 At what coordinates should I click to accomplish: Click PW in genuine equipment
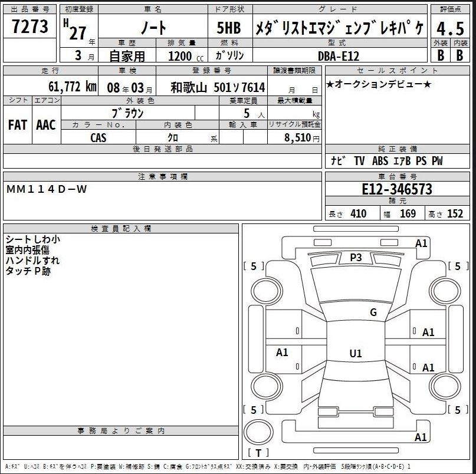[x=437, y=161]
